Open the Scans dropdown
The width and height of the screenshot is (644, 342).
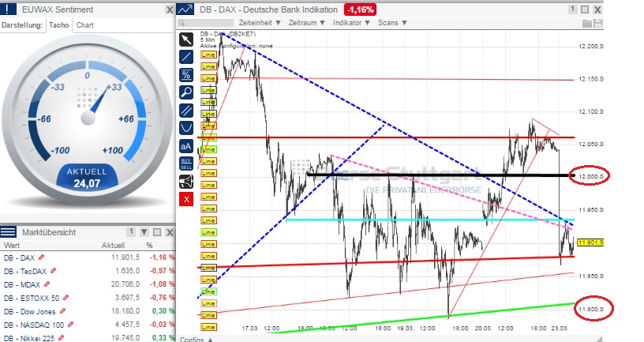(x=392, y=23)
